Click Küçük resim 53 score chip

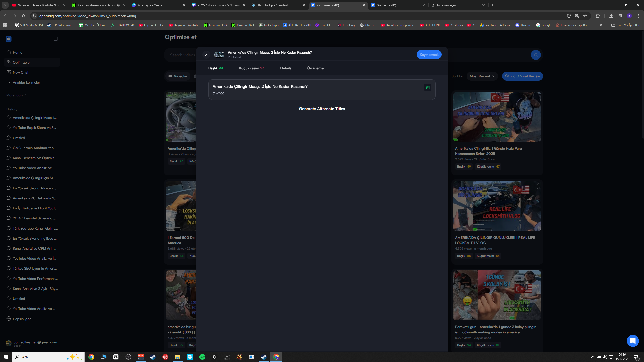pos(488,256)
